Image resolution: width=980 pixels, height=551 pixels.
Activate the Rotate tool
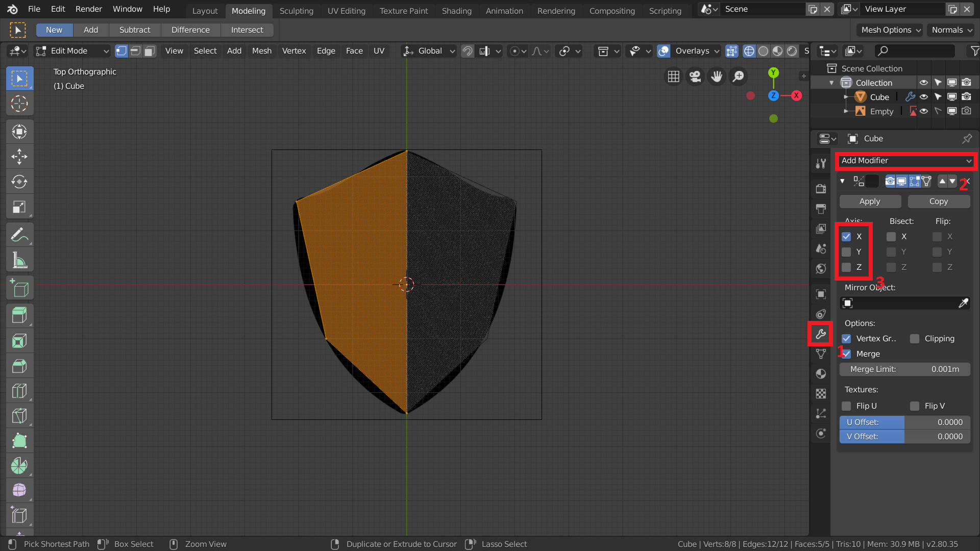tap(19, 182)
